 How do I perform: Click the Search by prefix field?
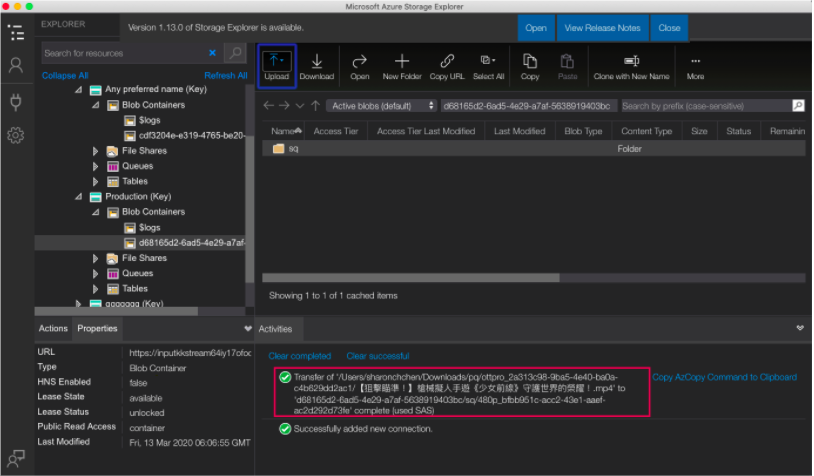point(707,106)
